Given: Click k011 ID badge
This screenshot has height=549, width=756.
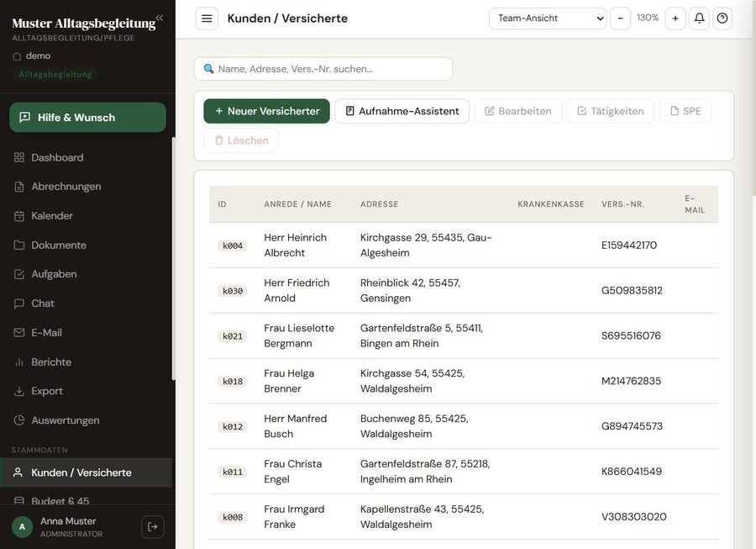Looking at the screenshot, I should (x=233, y=472).
